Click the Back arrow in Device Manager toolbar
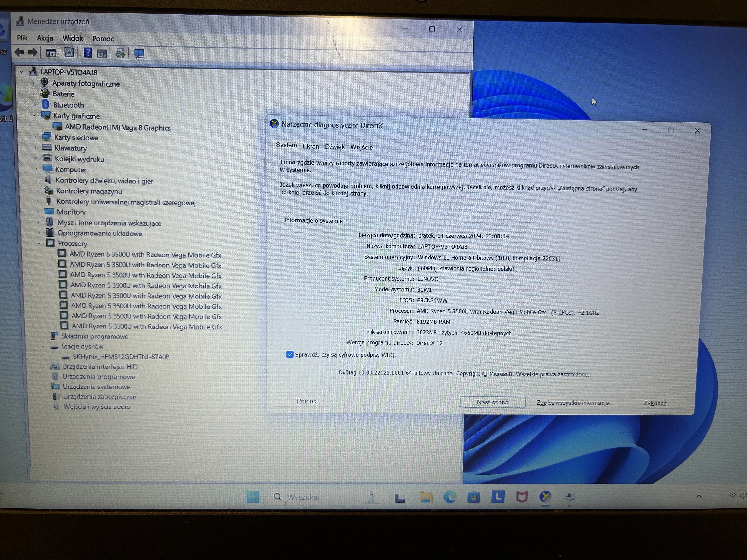Screen dimensions: 747x560 [19, 52]
